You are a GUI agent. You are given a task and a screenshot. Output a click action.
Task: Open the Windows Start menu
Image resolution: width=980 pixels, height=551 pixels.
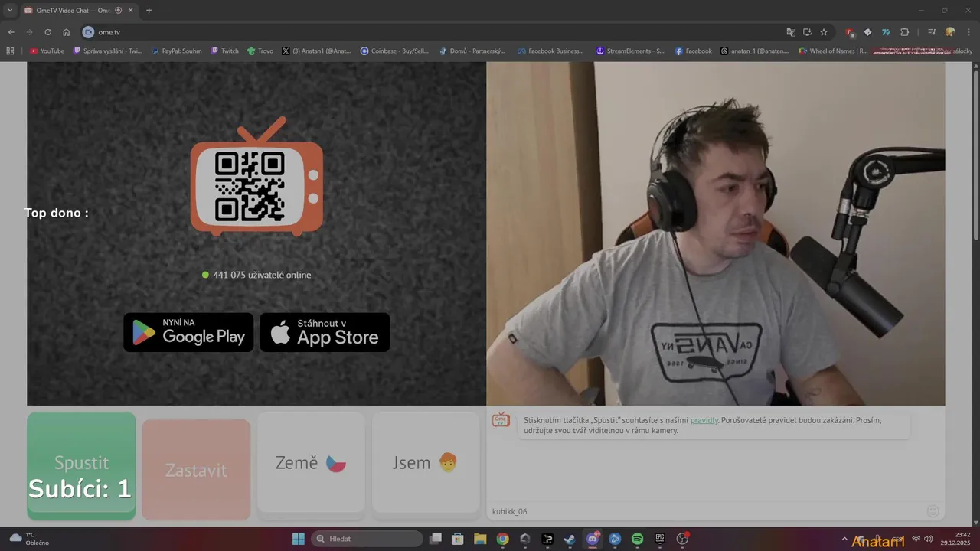pyautogui.click(x=299, y=539)
